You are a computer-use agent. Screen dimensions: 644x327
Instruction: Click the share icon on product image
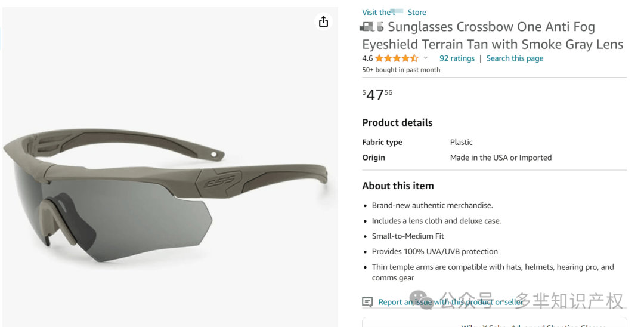pos(323,21)
